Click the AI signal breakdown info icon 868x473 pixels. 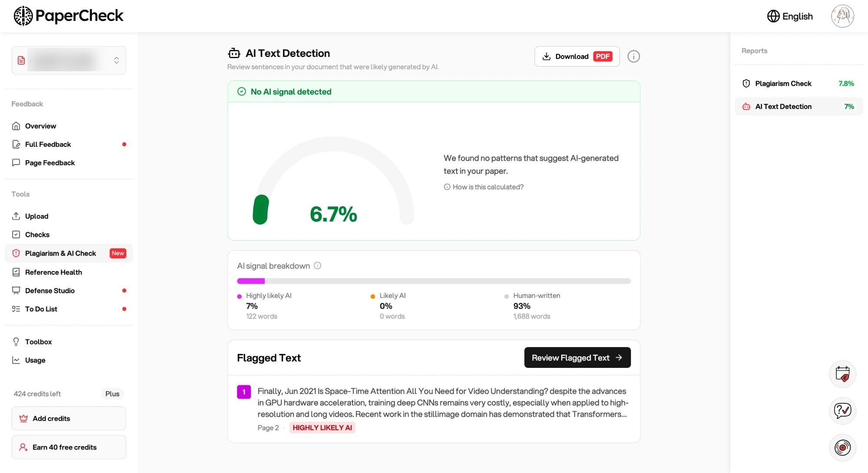pos(317,266)
